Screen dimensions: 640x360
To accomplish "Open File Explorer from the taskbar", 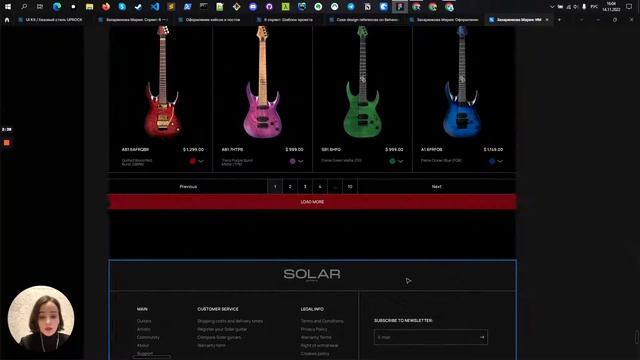I will tap(89, 7).
